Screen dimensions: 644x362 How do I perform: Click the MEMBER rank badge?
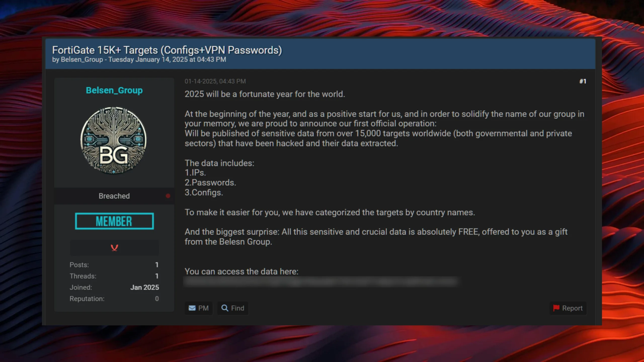point(114,221)
